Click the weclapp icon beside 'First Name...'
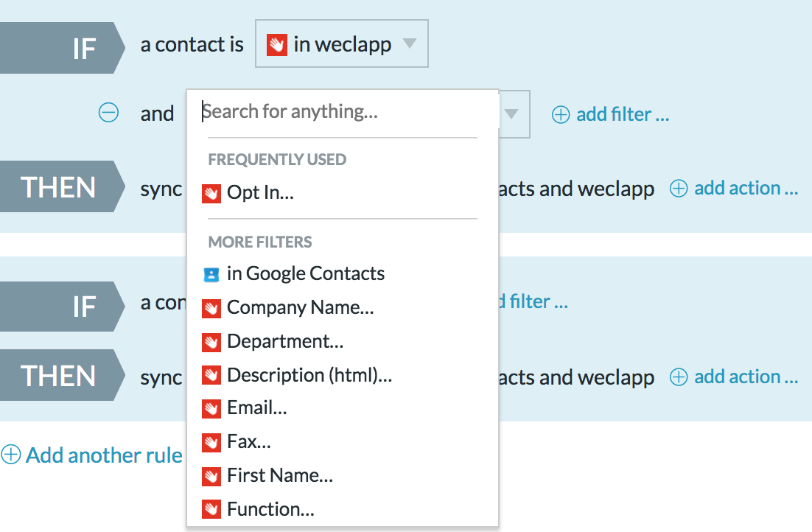The width and height of the screenshot is (812, 532). coord(211,477)
